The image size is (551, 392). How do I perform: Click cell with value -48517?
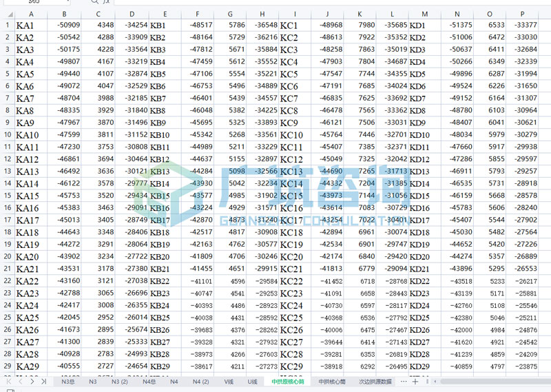click(198, 25)
